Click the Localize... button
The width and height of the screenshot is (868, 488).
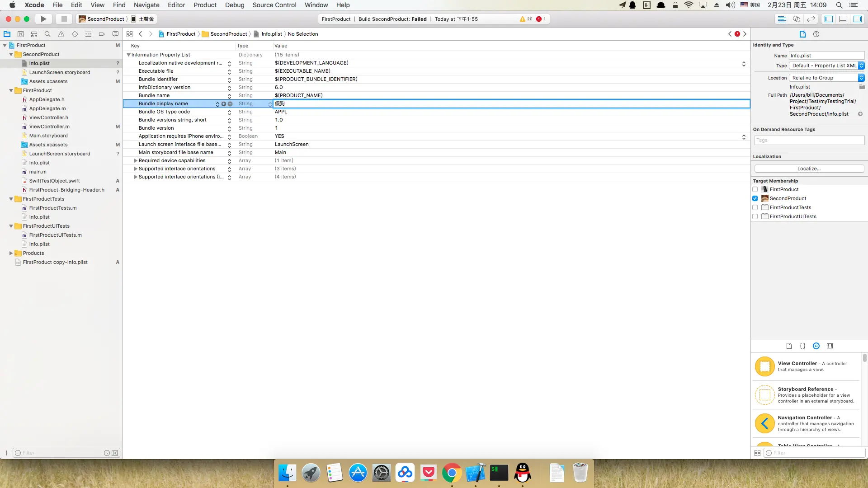(809, 169)
